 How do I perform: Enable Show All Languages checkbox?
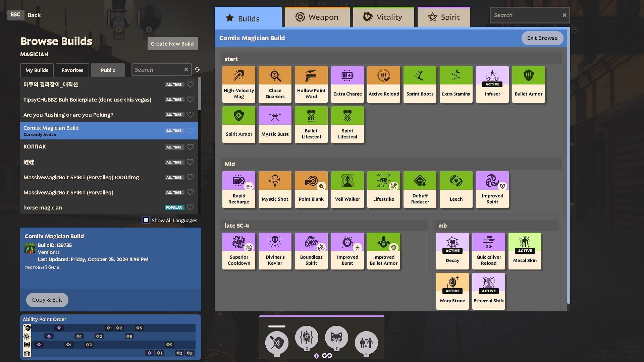point(146,220)
